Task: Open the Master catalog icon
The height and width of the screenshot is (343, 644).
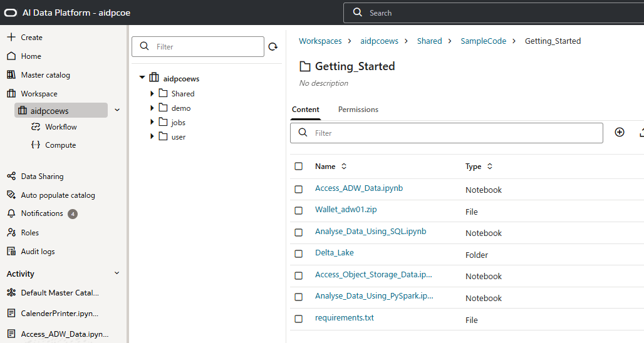Action: pyautogui.click(x=11, y=75)
